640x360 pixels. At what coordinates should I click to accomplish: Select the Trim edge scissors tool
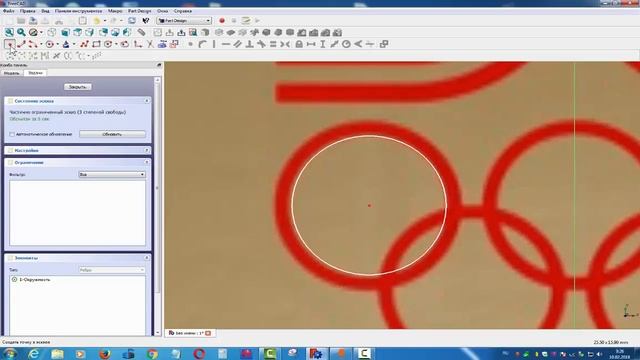tap(150, 44)
